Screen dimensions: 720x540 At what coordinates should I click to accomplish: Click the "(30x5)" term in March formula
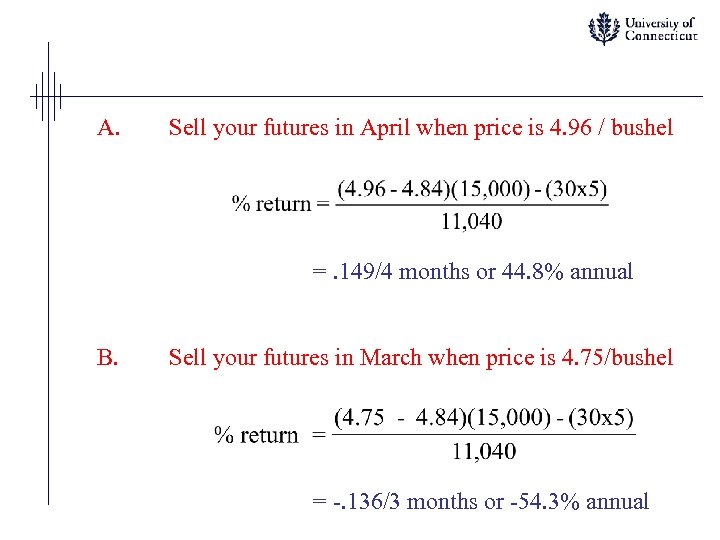(x=603, y=418)
